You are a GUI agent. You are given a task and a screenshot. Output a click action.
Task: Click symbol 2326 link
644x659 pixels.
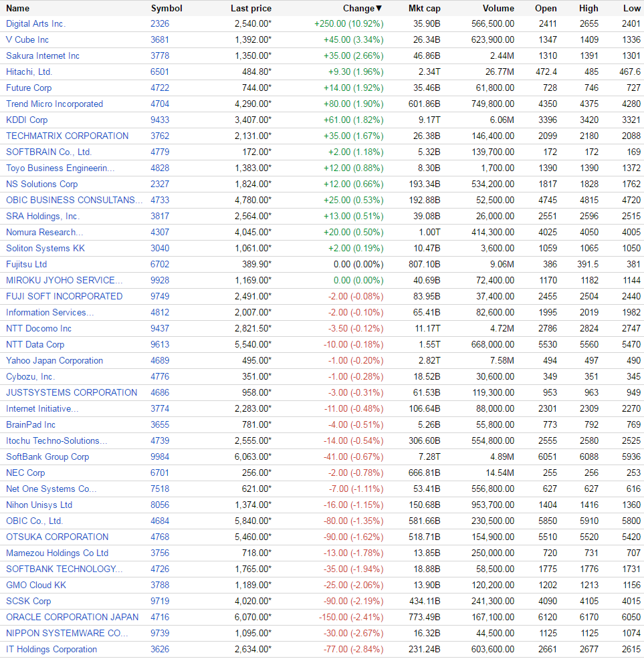coord(160,23)
